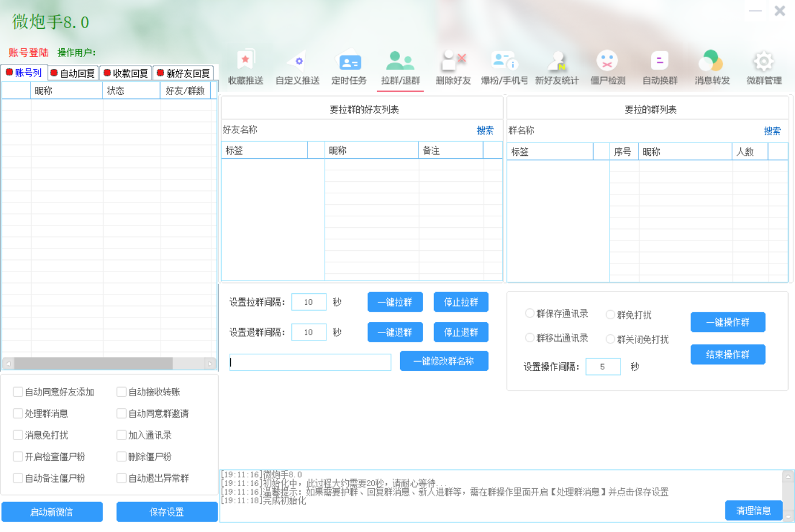Click the 停止退群 button
The image size is (795, 532).
461,332
